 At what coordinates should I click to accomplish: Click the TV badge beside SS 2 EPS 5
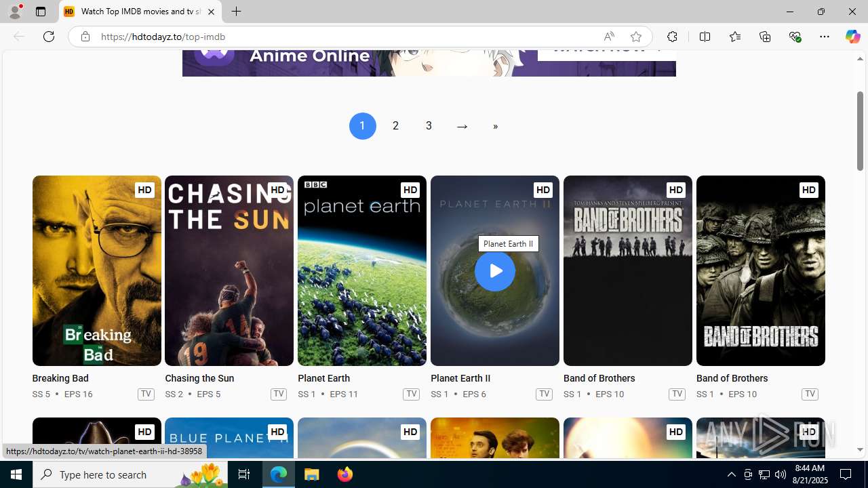279,394
